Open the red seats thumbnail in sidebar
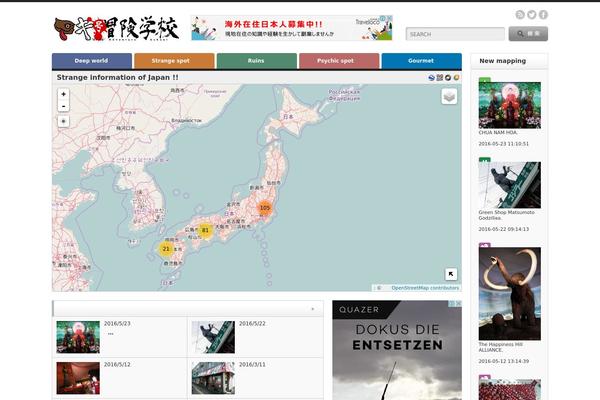 coord(510,390)
